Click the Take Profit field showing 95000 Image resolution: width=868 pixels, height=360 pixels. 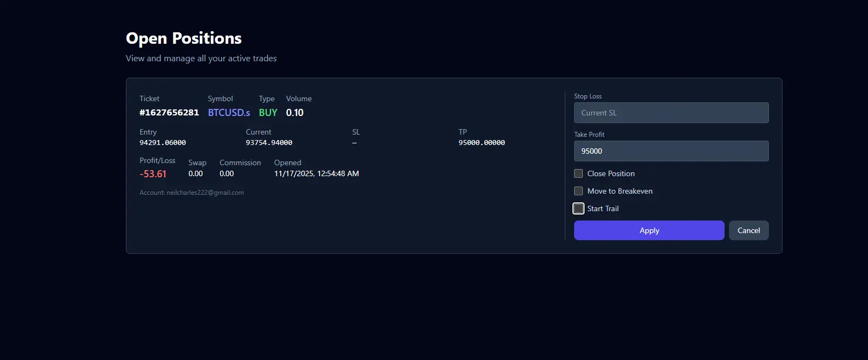click(672, 151)
